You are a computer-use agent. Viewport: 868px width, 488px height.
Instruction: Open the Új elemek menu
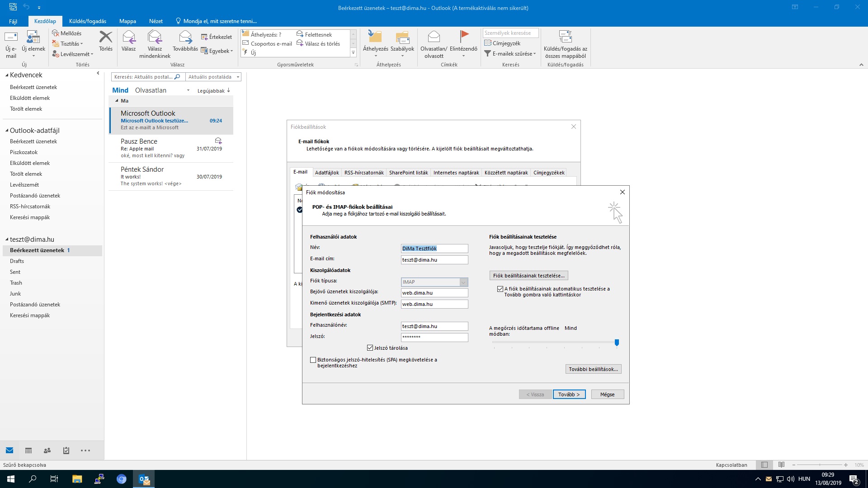click(33, 45)
